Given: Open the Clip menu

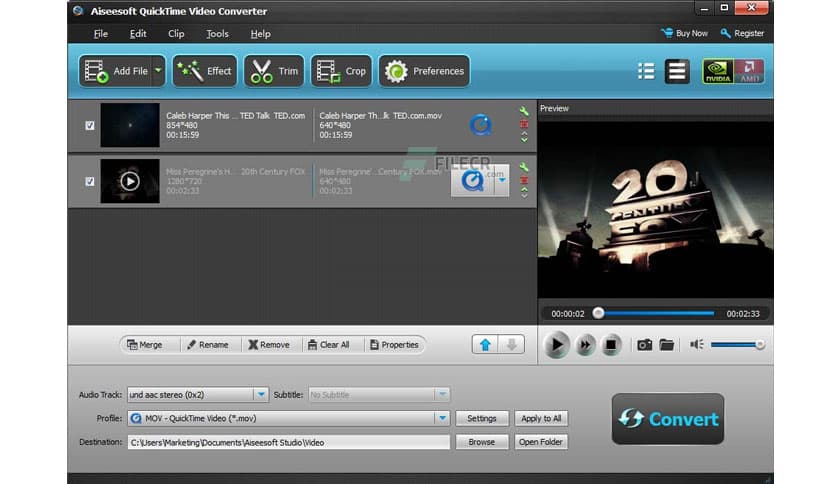Looking at the screenshot, I should pyautogui.click(x=176, y=34).
